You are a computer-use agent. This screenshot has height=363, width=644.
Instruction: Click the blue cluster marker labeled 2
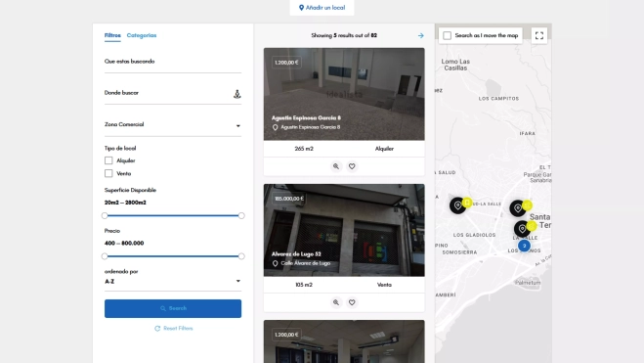click(x=524, y=246)
